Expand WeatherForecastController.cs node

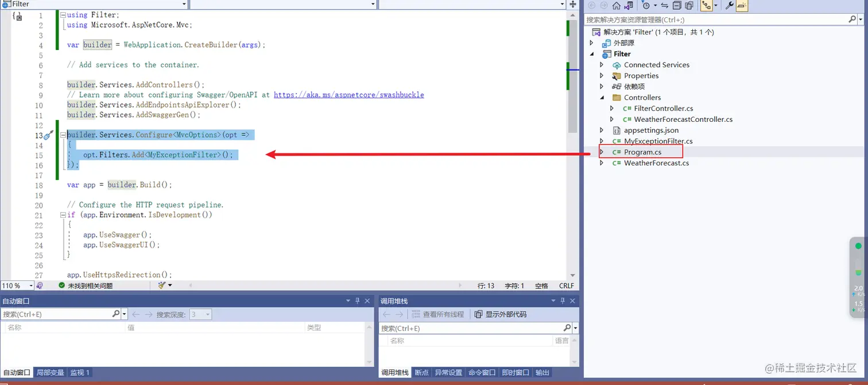click(612, 120)
